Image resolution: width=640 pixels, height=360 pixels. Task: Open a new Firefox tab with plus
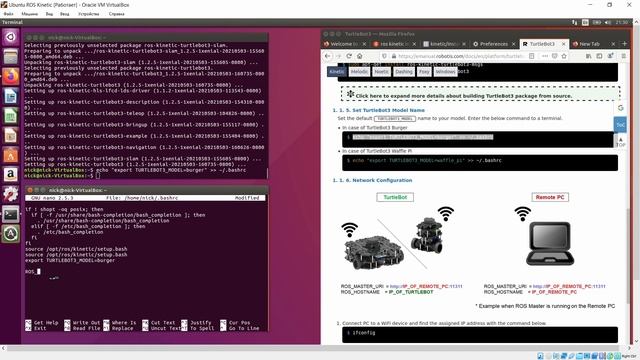click(x=624, y=43)
